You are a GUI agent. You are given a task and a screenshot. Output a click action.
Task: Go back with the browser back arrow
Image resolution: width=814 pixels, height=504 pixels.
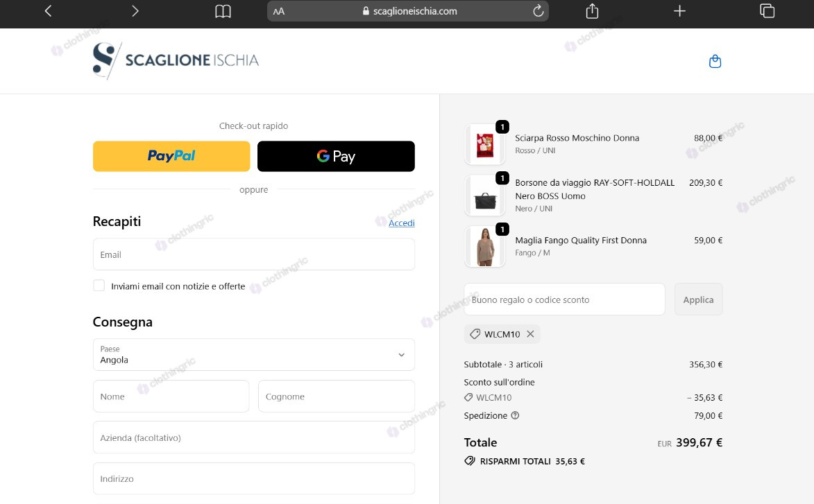pyautogui.click(x=49, y=11)
